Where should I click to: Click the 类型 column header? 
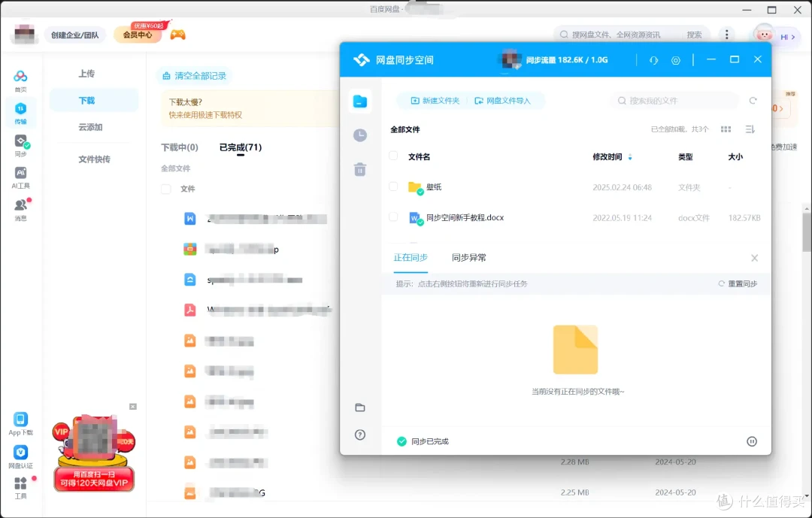685,157
